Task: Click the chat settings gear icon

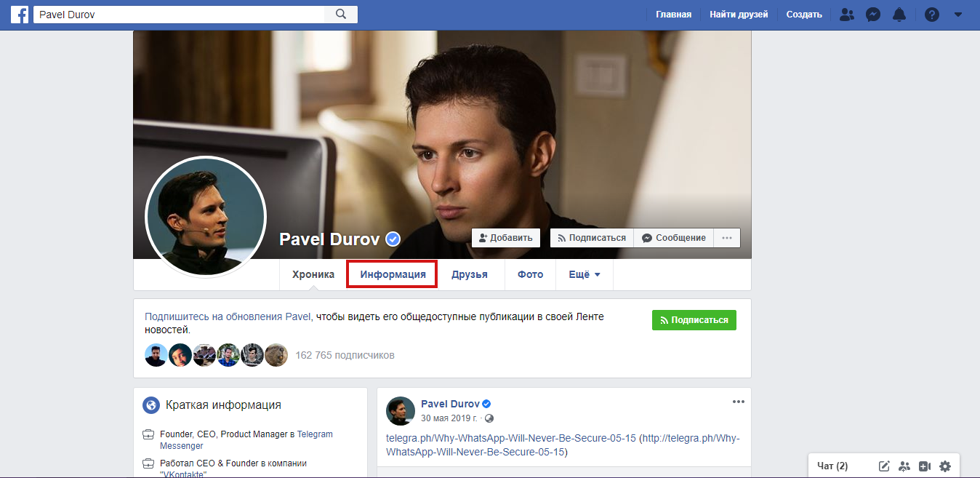Action: (x=945, y=466)
